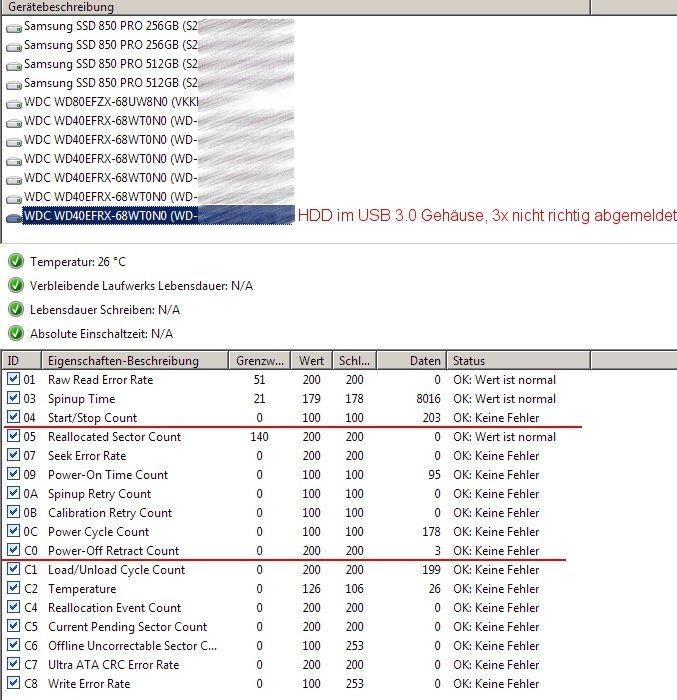
Task: Click drive icon of Samsung SSD 850 PRO 256GB first row
Action: pyautogui.click(x=14, y=28)
